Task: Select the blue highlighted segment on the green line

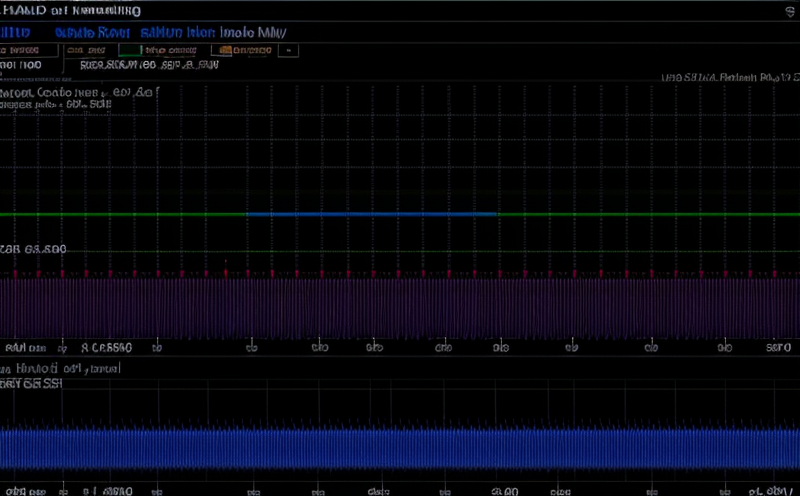Action: tap(371, 214)
